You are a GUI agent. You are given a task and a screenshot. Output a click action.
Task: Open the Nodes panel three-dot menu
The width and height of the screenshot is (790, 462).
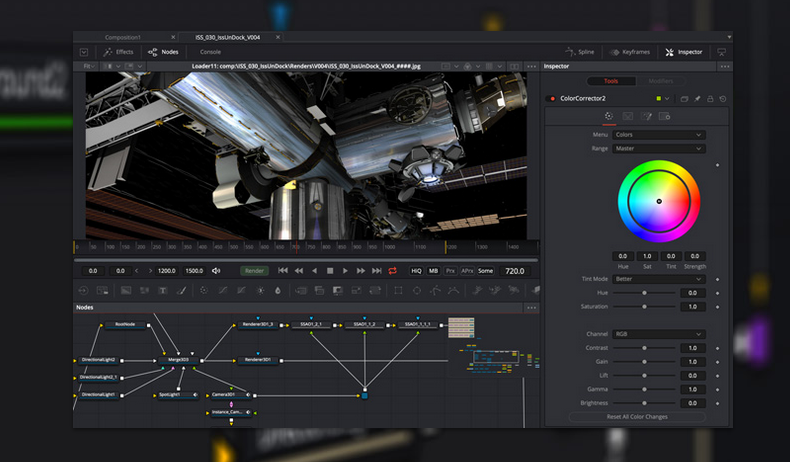tap(532, 307)
